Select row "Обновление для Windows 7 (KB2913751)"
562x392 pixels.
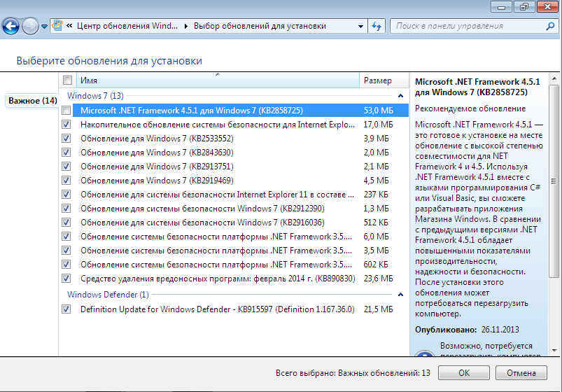point(241,167)
